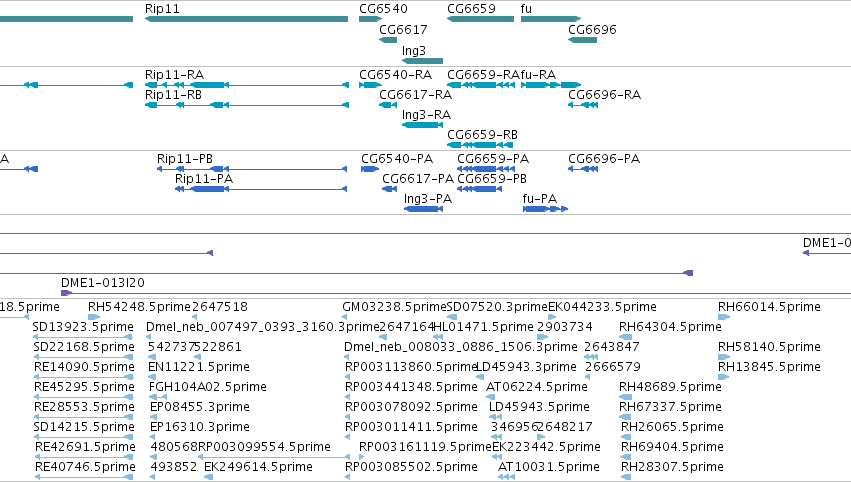Select the Rip11-PA protein label

click(x=204, y=179)
